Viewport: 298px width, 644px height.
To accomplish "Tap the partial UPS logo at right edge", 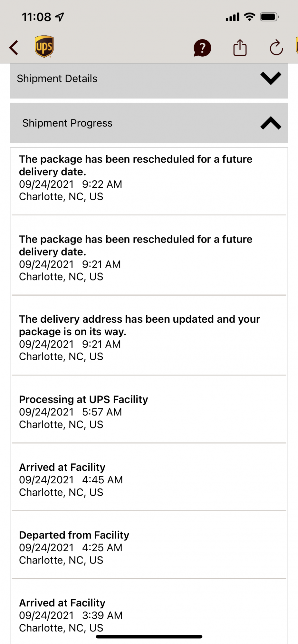I will 296,46.
